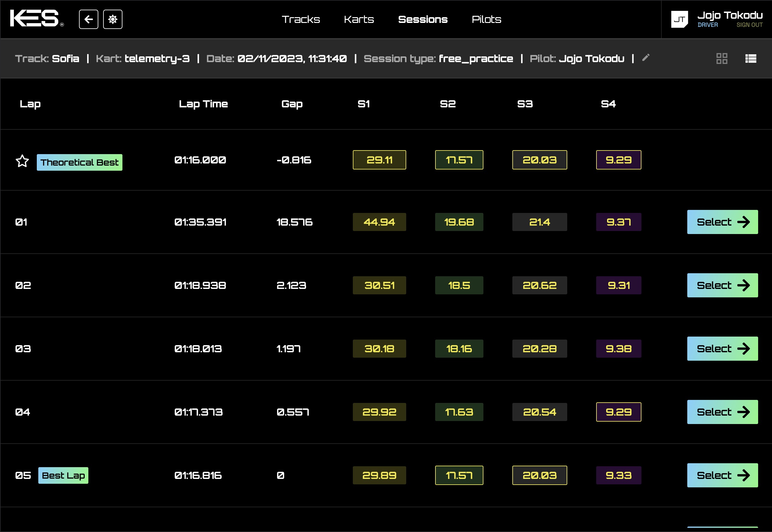Click lap 05 S4 time 9.33
This screenshot has height=532, width=772.
coord(619,475)
